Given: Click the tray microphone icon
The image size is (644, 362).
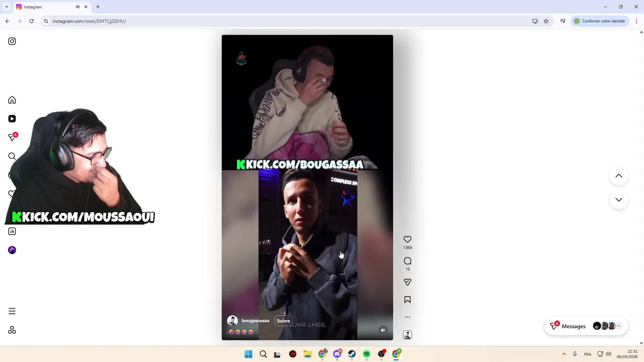Looking at the screenshot, I should click(x=575, y=354).
